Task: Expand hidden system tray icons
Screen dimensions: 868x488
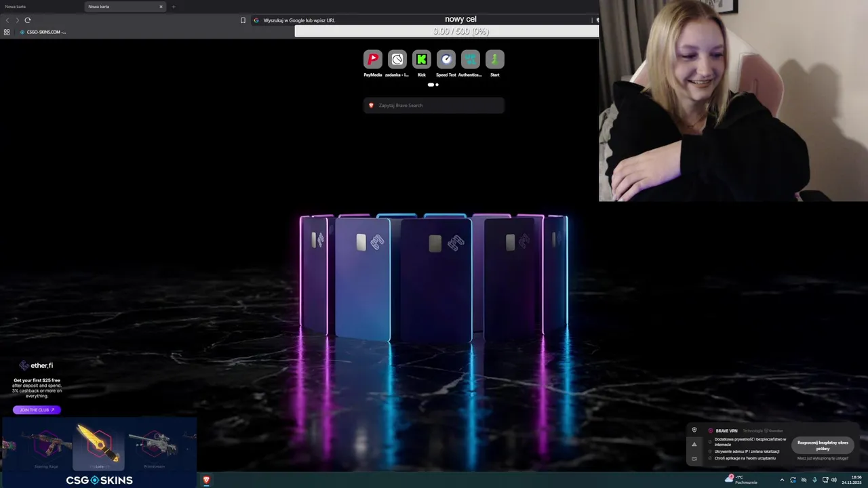Action: click(781, 480)
